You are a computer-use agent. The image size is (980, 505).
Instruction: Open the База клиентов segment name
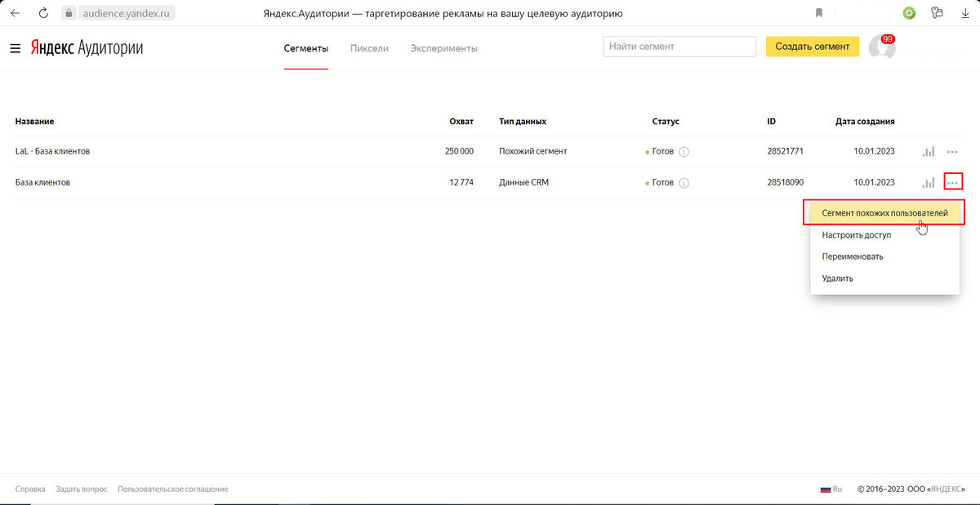coord(42,182)
